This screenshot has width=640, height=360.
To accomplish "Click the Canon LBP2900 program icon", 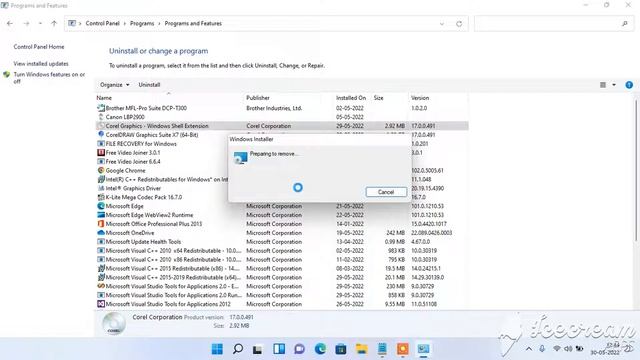I will (101, 117).
